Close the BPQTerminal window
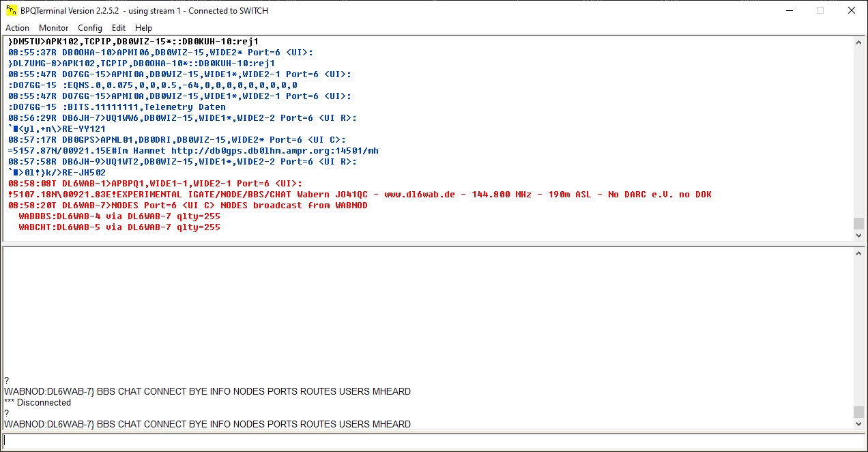The image size is (868, 452). point(852,10)
